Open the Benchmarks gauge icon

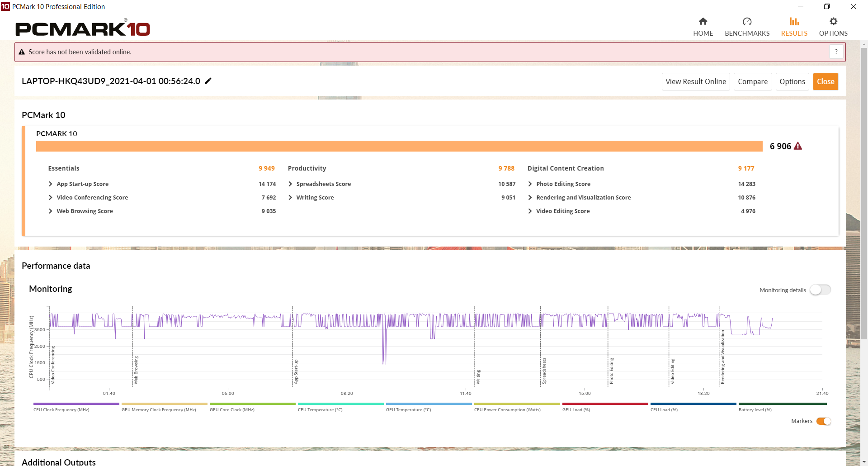(747, 21)
